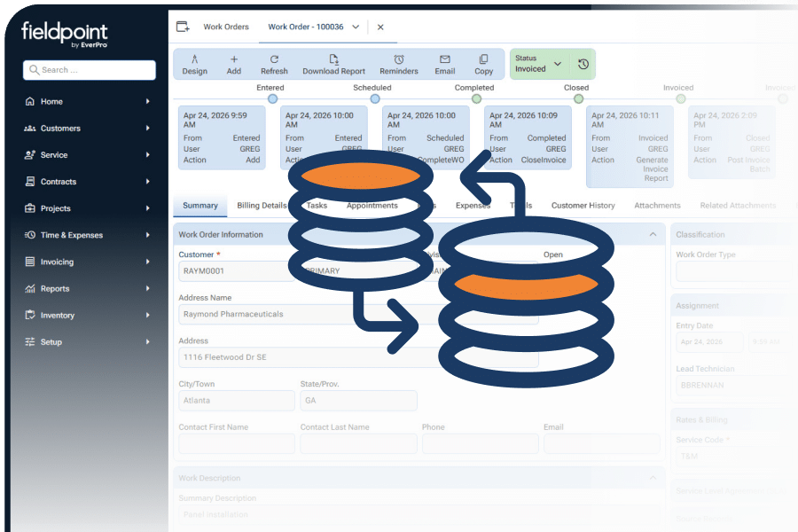Click the Contracts sidebar icon
Viewport: 798px width, 532px height.
pos(30,181)
